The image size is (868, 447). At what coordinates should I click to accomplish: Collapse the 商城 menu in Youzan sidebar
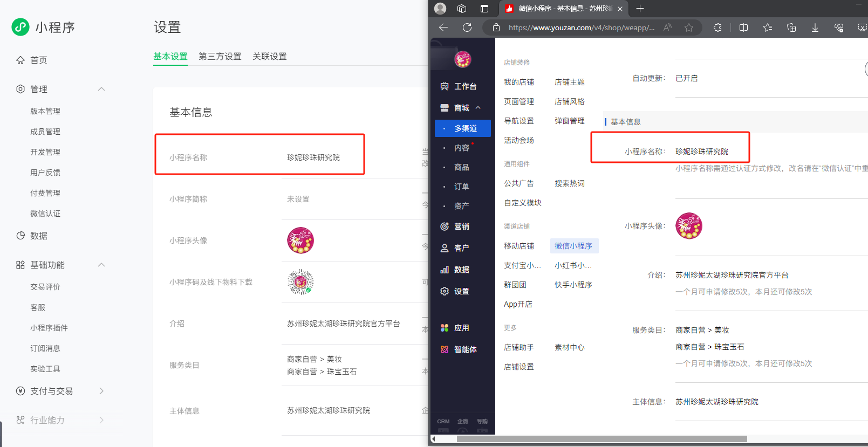click(x=478, y=108)
